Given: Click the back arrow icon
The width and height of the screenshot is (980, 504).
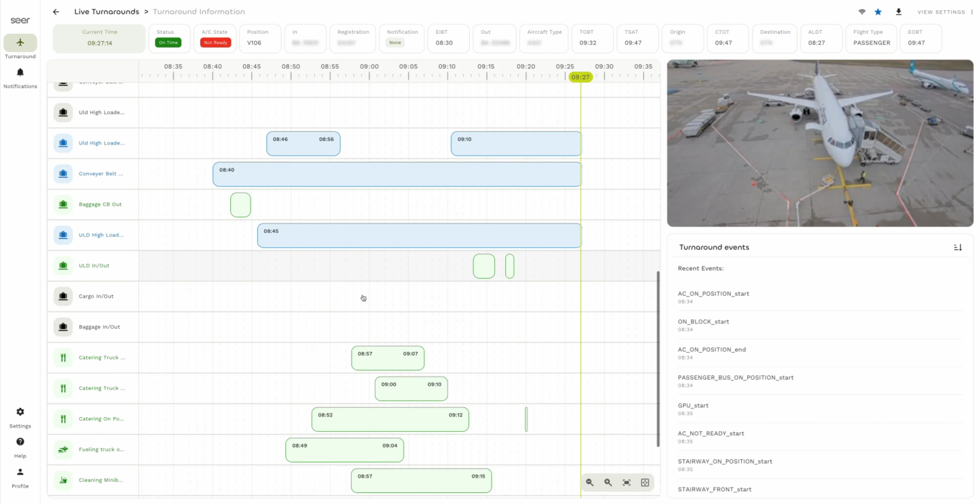Looking at the screenshot, I should tap(56, 12).
